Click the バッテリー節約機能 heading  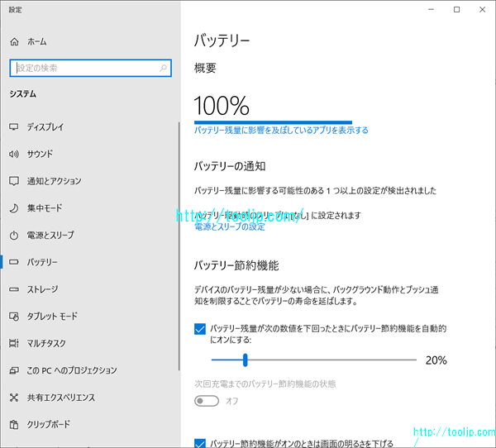[236, 265]
